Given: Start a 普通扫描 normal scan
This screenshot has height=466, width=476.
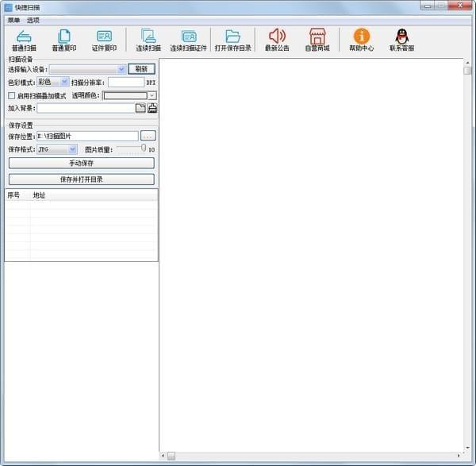Looking at the screenshot, I should [24, 40].
